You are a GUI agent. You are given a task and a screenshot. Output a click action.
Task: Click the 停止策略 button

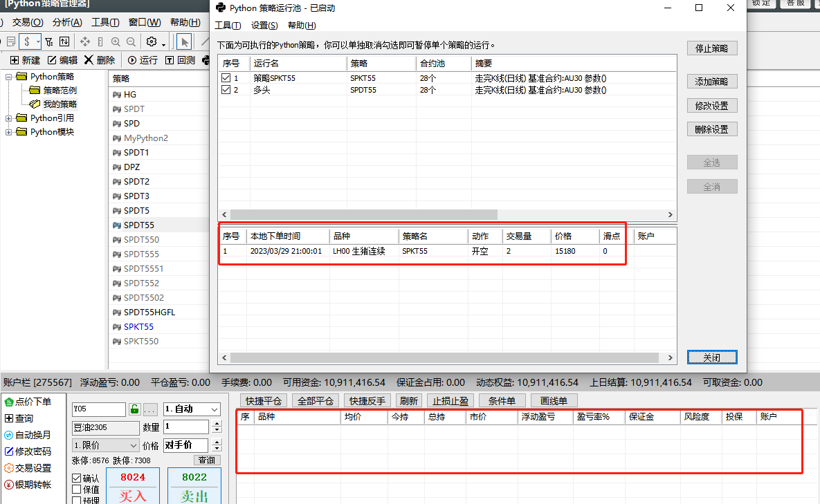click(711, 48)
